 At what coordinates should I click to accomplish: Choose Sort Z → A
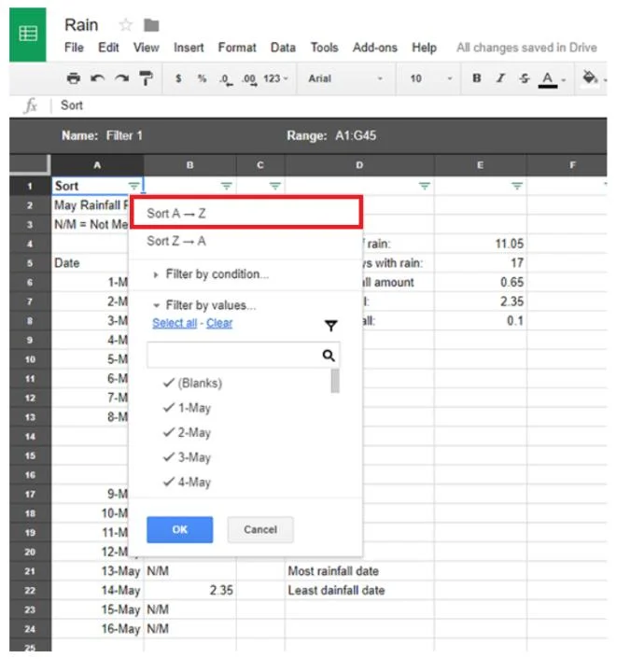(x=246, y=241)
